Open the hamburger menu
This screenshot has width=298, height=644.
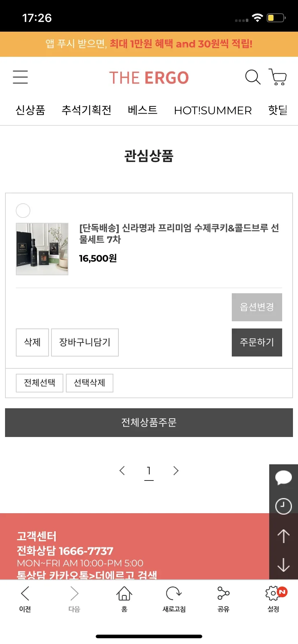point(20,77)
